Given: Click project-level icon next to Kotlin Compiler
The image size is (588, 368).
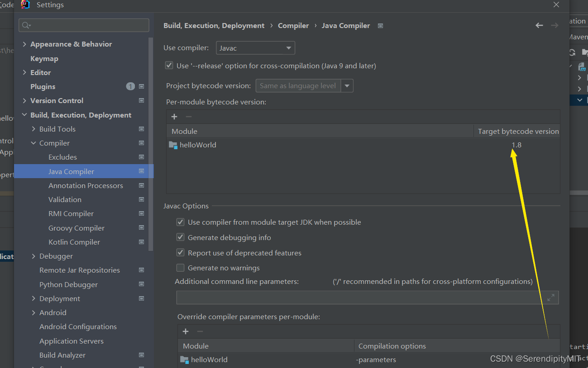Looking at the screenshot, I should tap(141, 242).
